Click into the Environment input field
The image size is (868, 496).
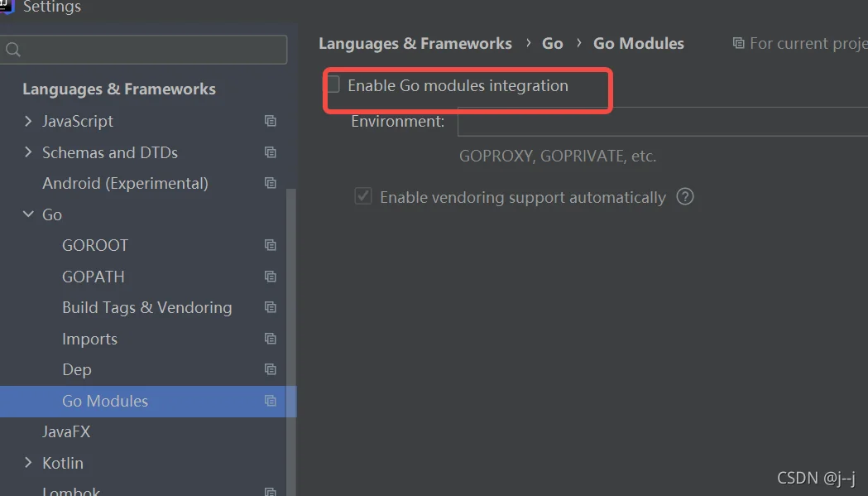(663, 122)
